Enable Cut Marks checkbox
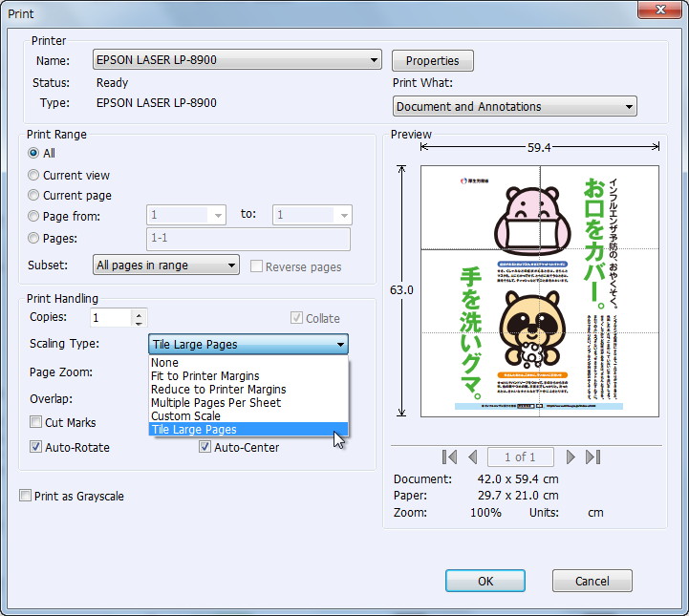Image resolution: width=689 pixels, height=616 pixels. click(35, 422)
